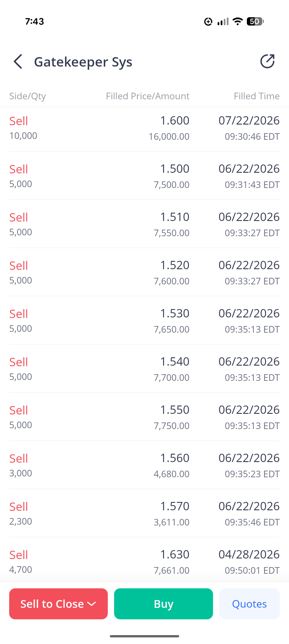Select the sell fill priced 1.520

pos(144,272)
